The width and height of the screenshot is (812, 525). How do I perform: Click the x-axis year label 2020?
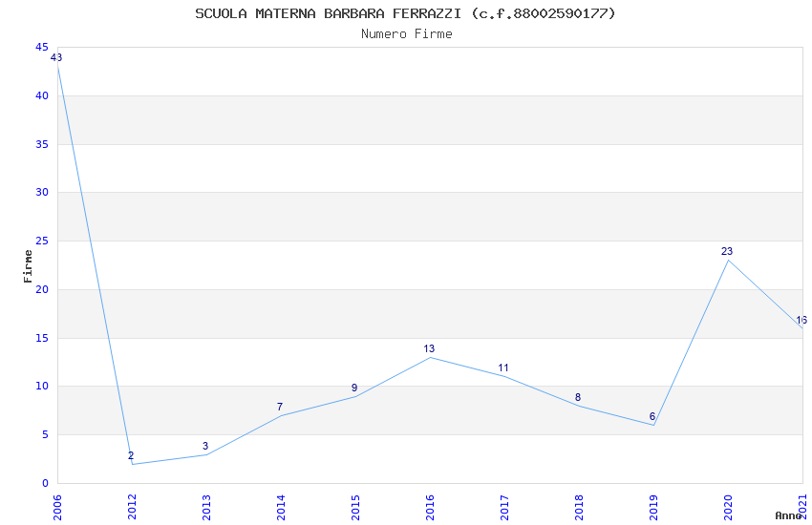point(729,507)
